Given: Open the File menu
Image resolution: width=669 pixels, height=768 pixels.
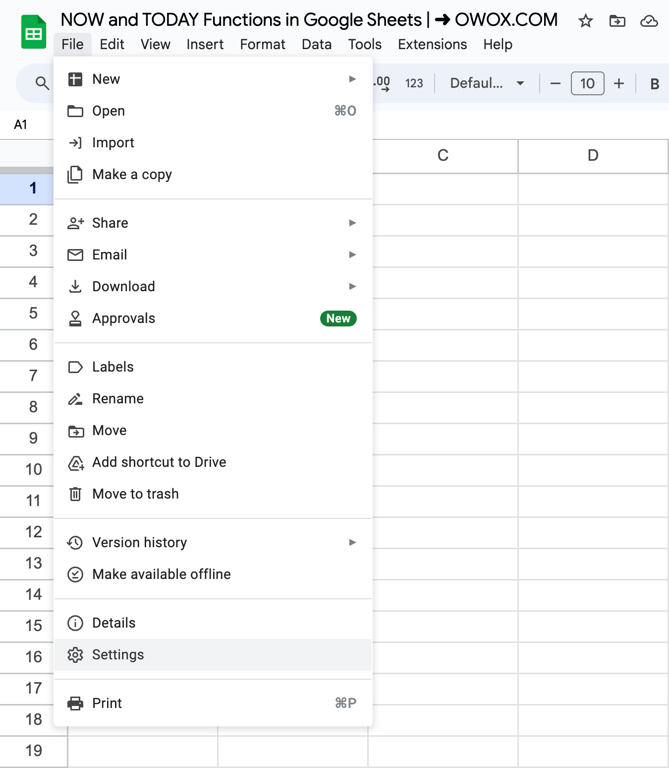Looking at the screenshot, I should click(72, 44).
